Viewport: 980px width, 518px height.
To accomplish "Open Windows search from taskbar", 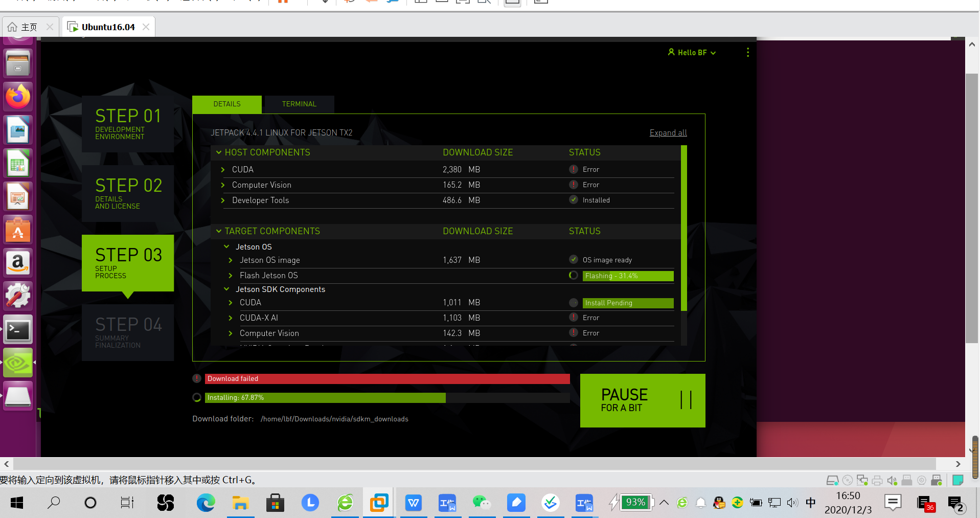I will click(54, 503).
